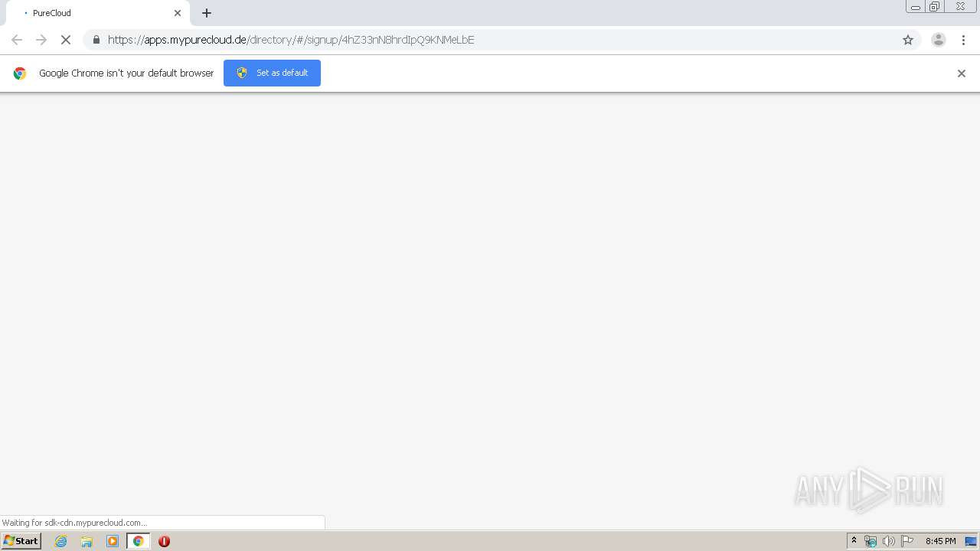980x551 pixels.
Task: Click the Chrome logo in the infobar
Action: coord(20,73)
